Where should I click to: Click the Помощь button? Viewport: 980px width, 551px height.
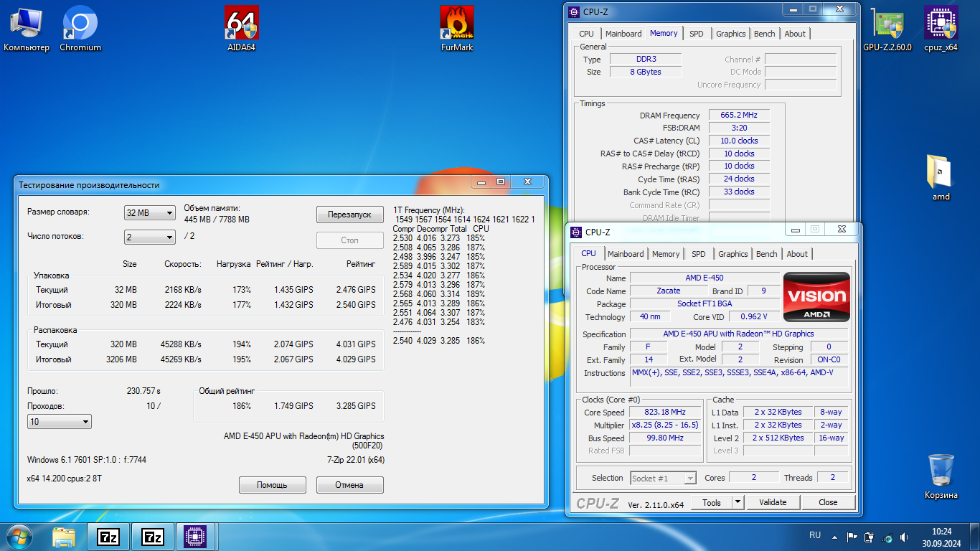point(272,485)
